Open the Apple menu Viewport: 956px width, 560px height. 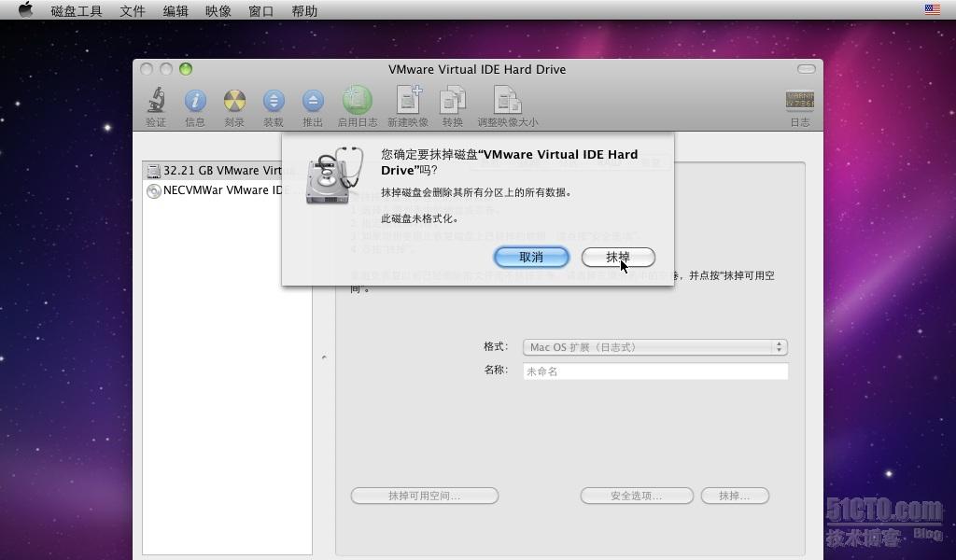25,9
